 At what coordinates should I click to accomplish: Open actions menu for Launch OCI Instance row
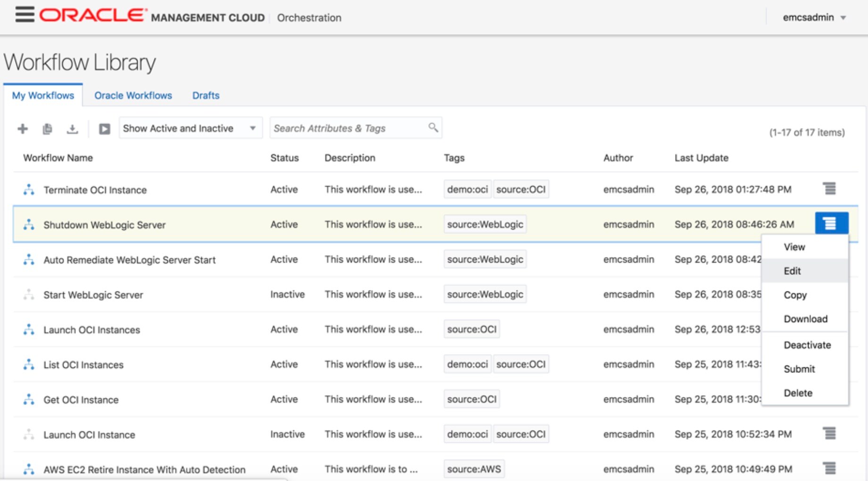829,433
